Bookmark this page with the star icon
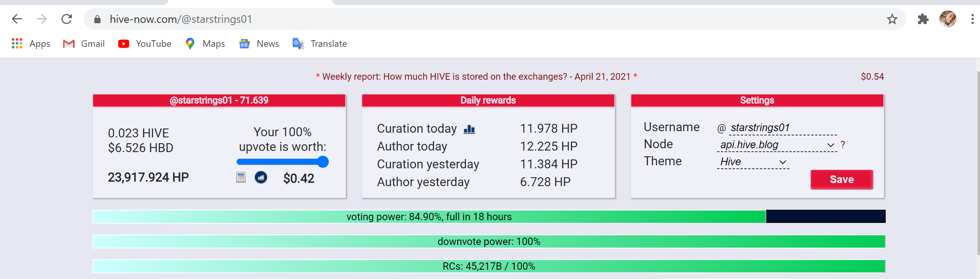 point(892,19)
